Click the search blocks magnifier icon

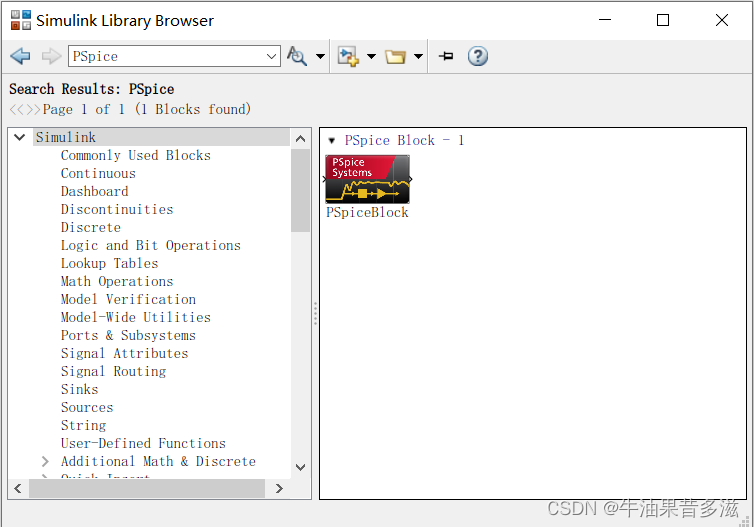[297, 56]
